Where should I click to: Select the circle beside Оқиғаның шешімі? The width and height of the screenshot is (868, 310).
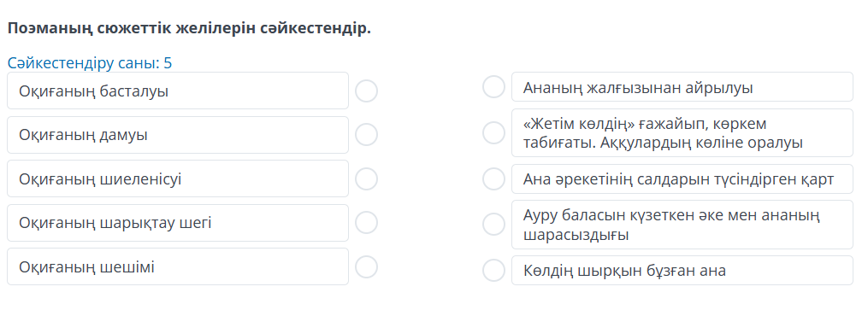(x=367, y=267)
